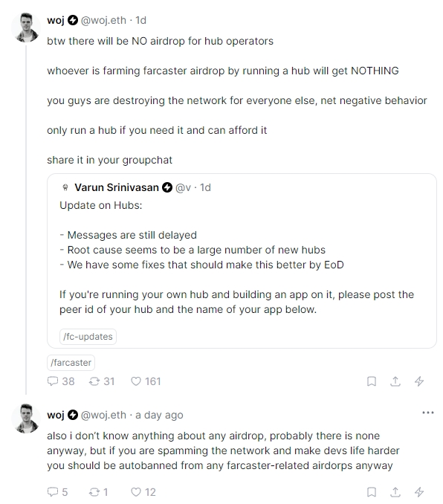Open reply on the second cast with 5 comments
Viewport: 443px width, 504px height.
tap(52, 492)
